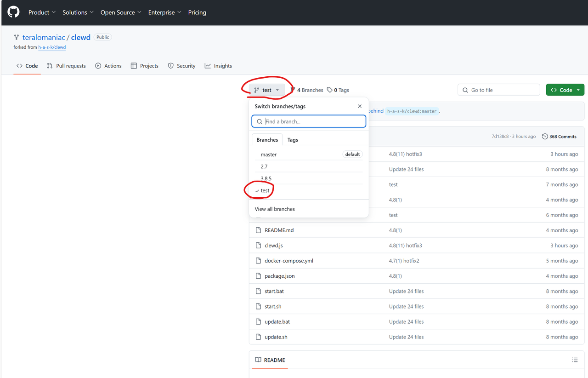Image resolution: width=588 pixels, height=378 pixels.
Task: Open the README.md file
Action: pyautogui.click(x=279, y=230)
